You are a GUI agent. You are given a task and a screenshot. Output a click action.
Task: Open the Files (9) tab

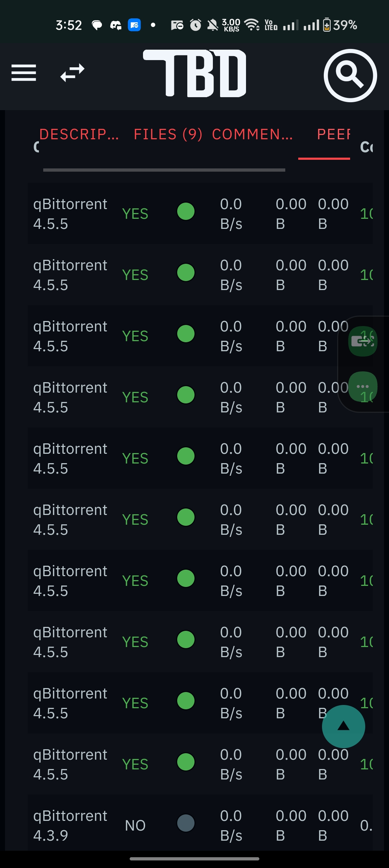[168, 134]
